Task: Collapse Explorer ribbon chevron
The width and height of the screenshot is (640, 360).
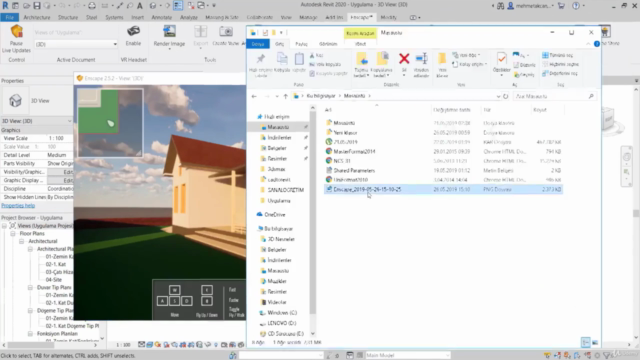Action: 588,44
